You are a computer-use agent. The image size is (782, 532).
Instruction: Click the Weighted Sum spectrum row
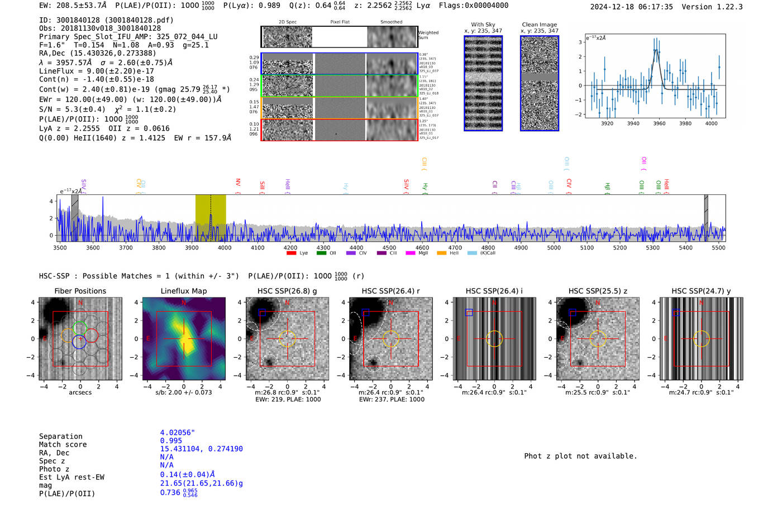tap(340, 37)
